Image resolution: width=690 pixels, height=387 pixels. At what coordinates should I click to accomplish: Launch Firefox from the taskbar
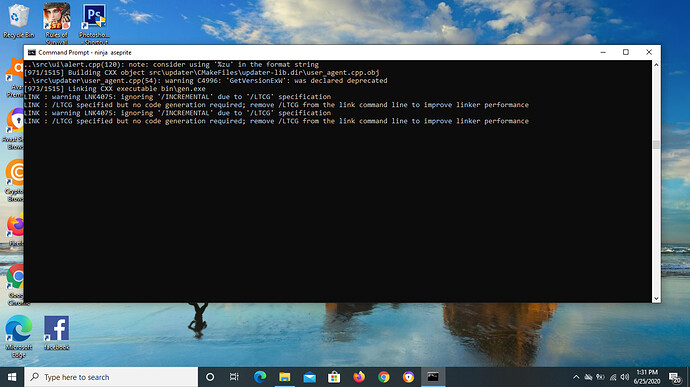click(359, 377)
